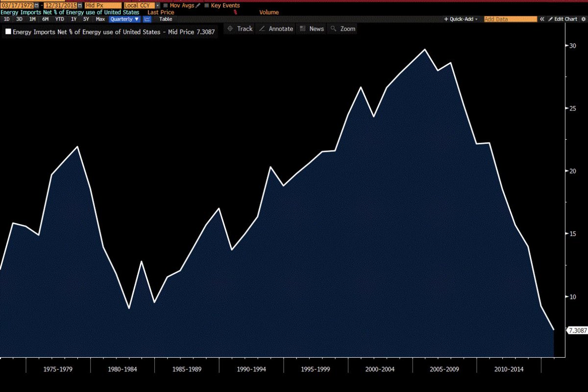Screen dimensions: 588x392
Task: Open the Annotate drawing tool
Action: pos(276,29)
